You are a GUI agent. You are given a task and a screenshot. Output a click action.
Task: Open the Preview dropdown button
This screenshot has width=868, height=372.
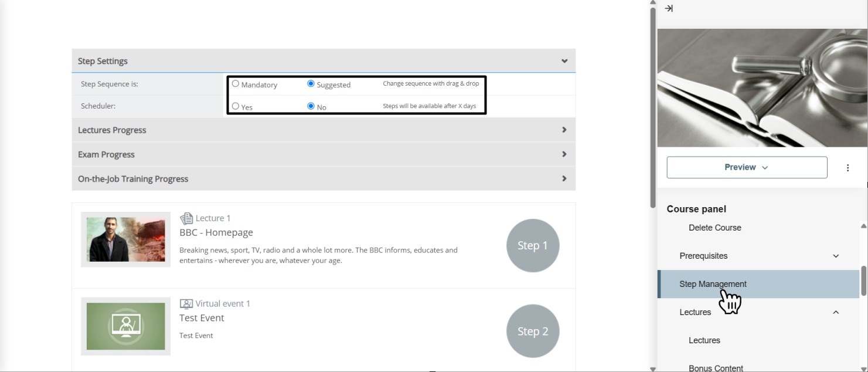[x=747, y=167]
